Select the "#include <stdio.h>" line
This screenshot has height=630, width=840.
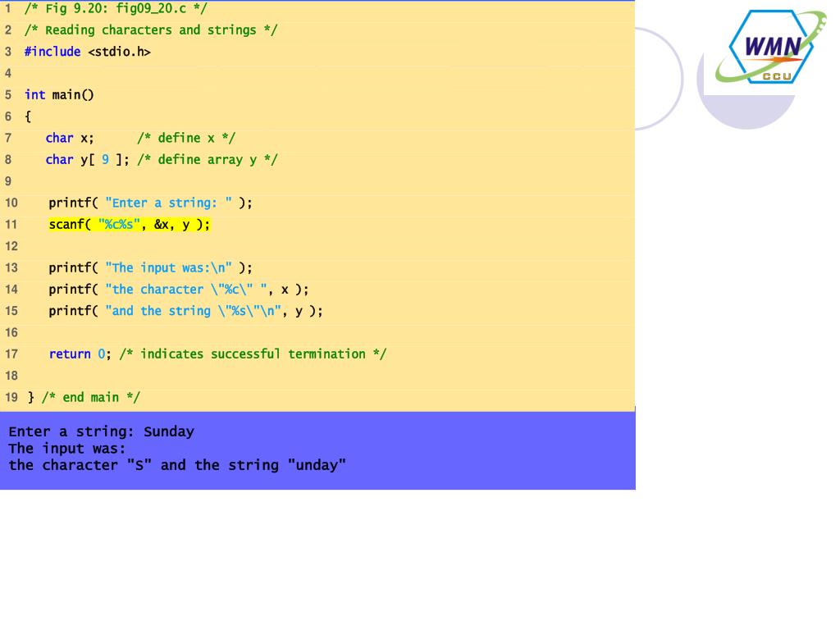(x=87, y=52)
